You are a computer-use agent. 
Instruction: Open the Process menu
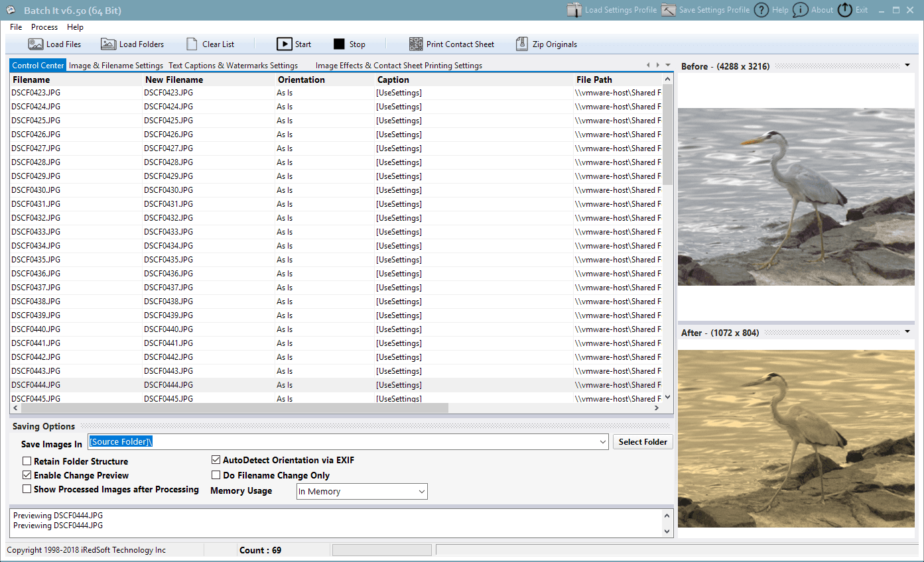point(44,27)
